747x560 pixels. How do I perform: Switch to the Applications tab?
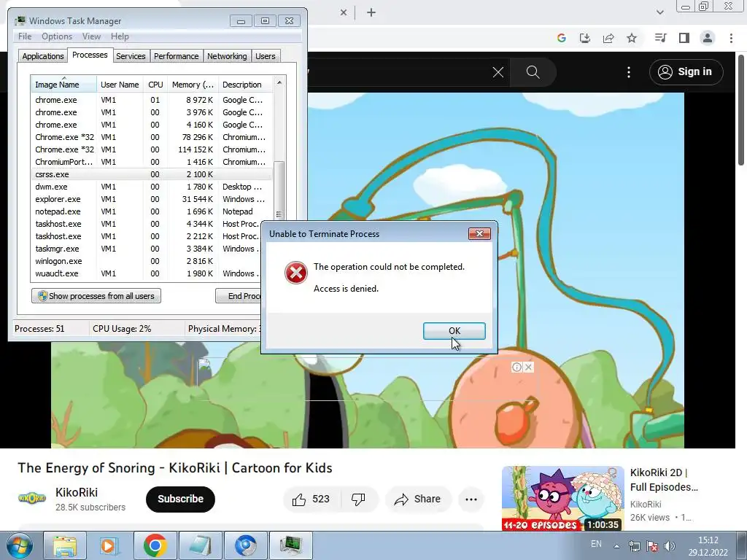click(x=43, y=55)
